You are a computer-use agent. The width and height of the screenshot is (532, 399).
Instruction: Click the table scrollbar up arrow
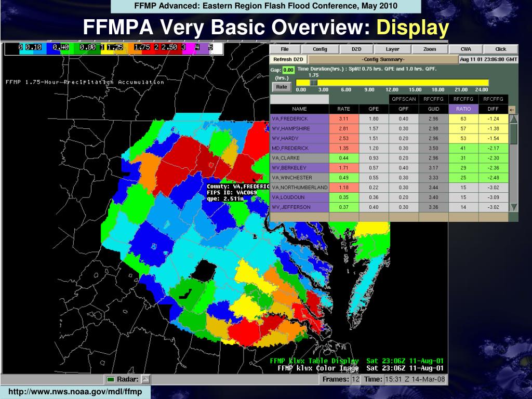pos(513,119)
